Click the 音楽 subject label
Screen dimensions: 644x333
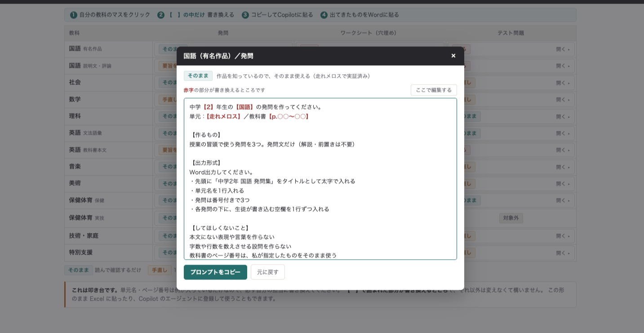[x=75, y=166]
